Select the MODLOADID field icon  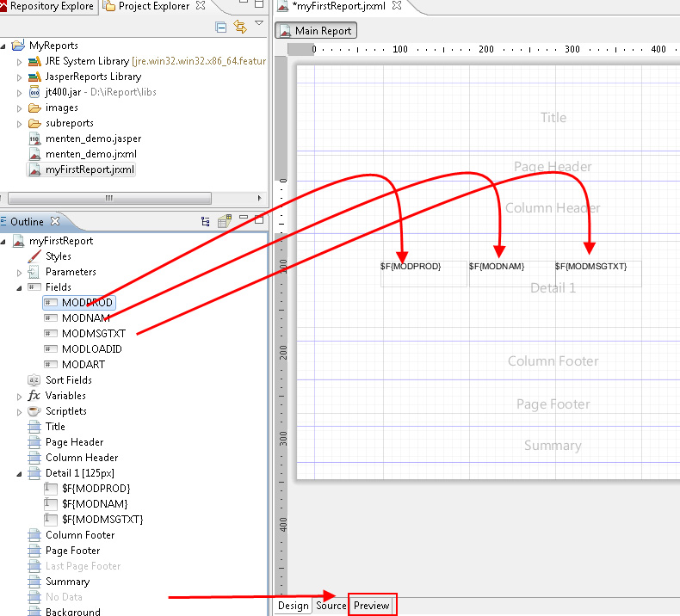pyautogui.click(x=51, y=349)
